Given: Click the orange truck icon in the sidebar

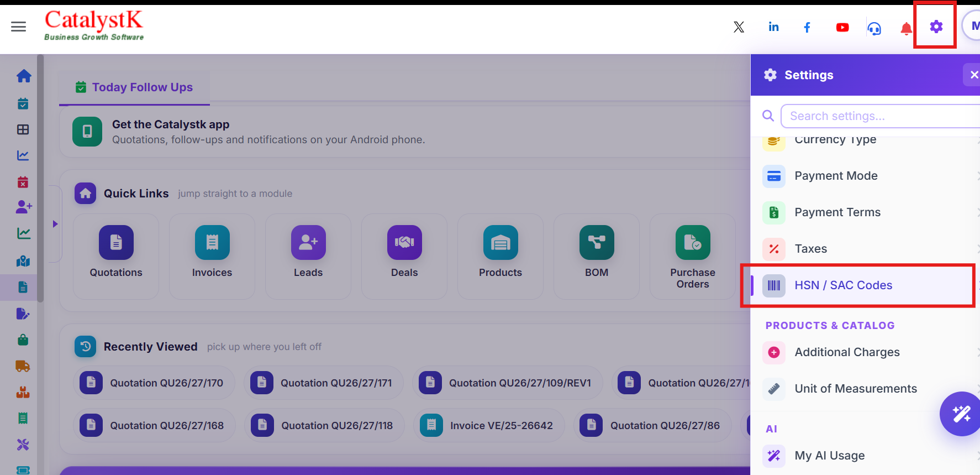Looking at the screenshot, I should tap(23, 366).
